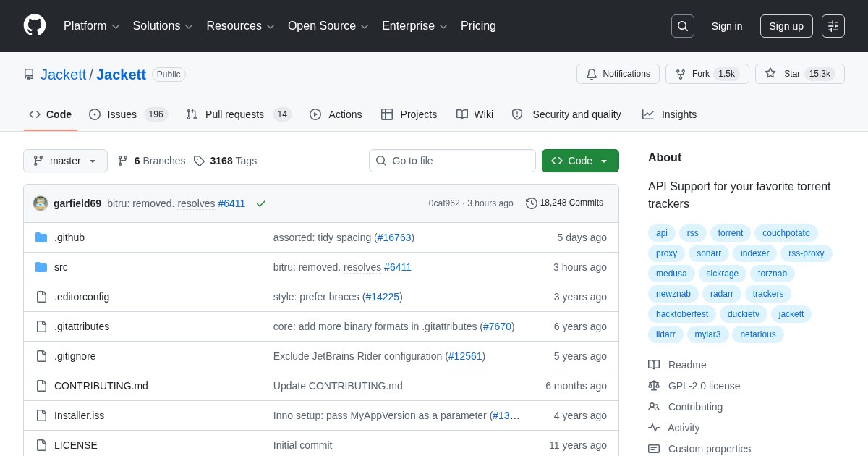The width and height of the screenshot is (868, 456).
Task: Switch to the Projects tab
Action: [x=409, y=114]
